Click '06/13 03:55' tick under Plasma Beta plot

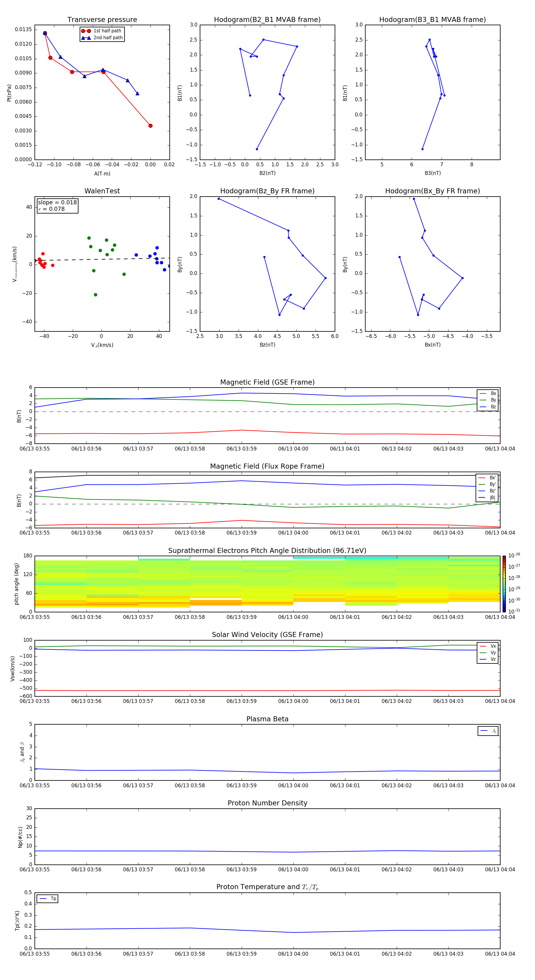pos(35,785)
